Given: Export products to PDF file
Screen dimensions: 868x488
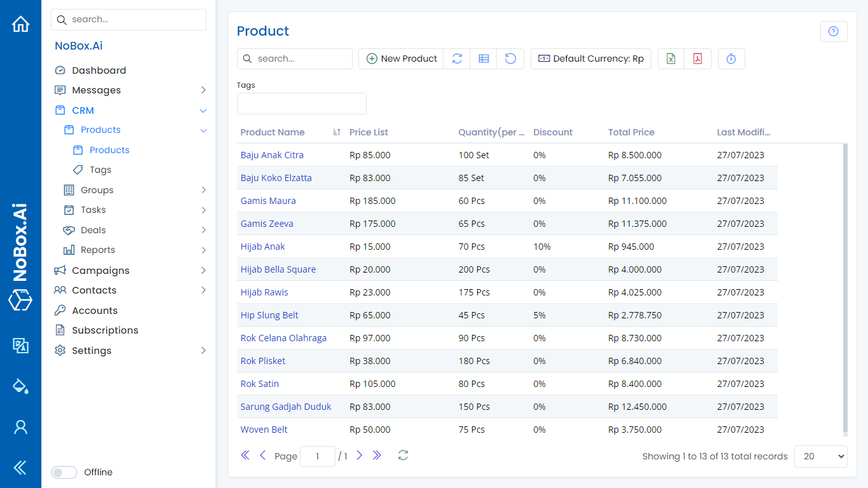Looking at the screenshot, I should 697,58.
